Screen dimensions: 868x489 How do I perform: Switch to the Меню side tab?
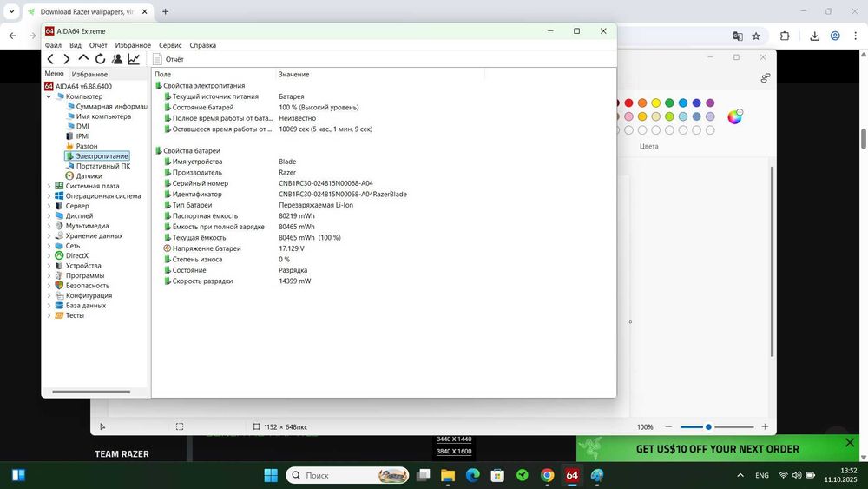pos(54,74)
